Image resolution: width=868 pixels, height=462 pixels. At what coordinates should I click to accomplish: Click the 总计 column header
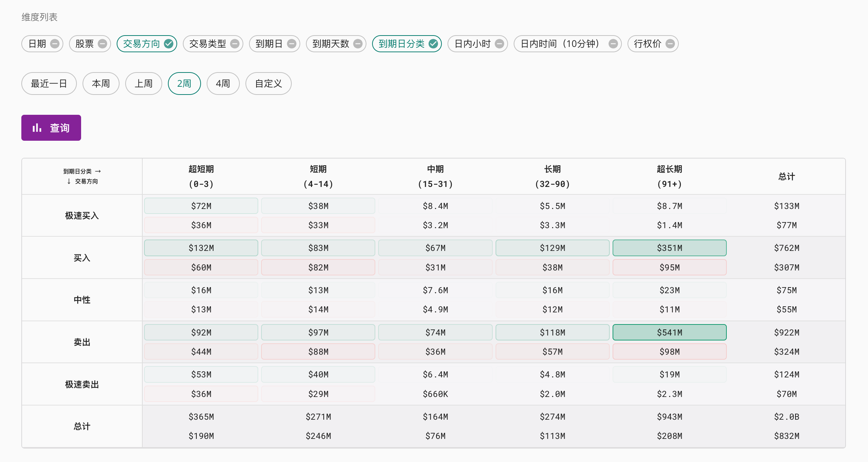click(787, 176)
